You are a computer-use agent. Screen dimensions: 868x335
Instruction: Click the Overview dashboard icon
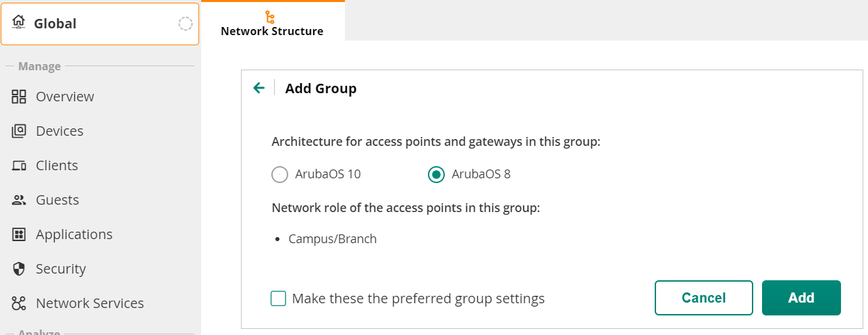19,97
